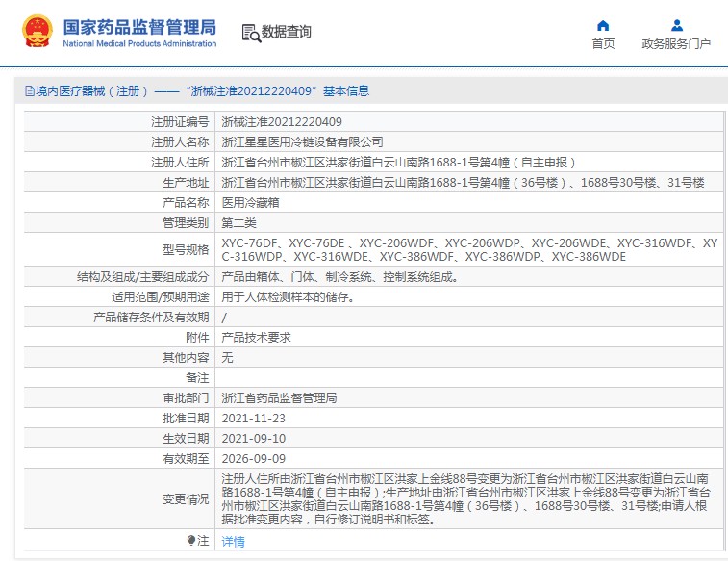
Task: Click the national emblem logo
Action: 38,32
